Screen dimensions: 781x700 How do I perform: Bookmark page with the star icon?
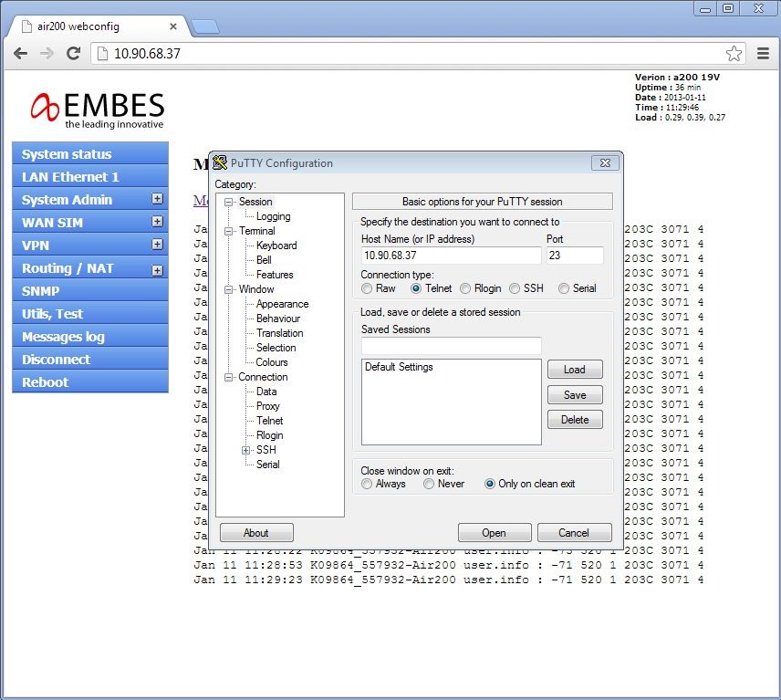tap(734, 53)
